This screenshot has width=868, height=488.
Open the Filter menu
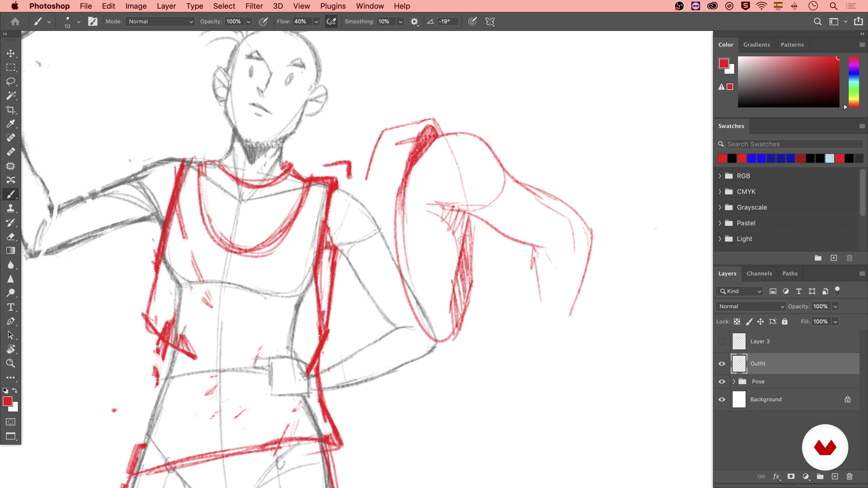point(254,6)
